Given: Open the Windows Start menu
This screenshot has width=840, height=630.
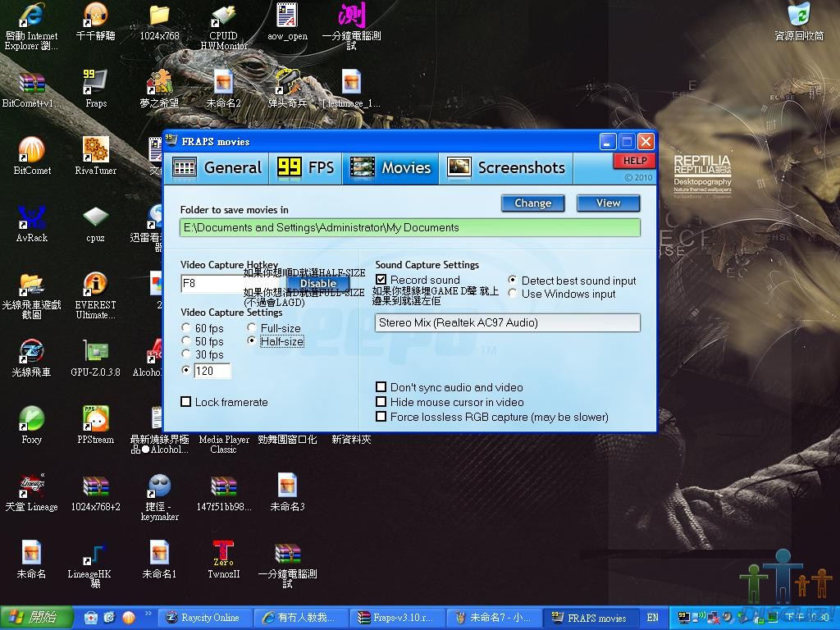Looking at the screenshot, I should 36,618.
